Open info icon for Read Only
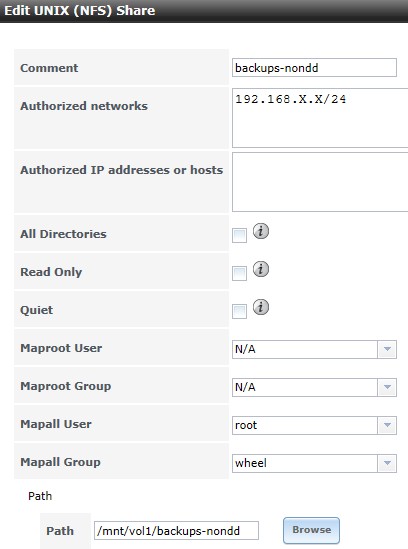This screenshot has width=408, height=549. click(261, 269)
